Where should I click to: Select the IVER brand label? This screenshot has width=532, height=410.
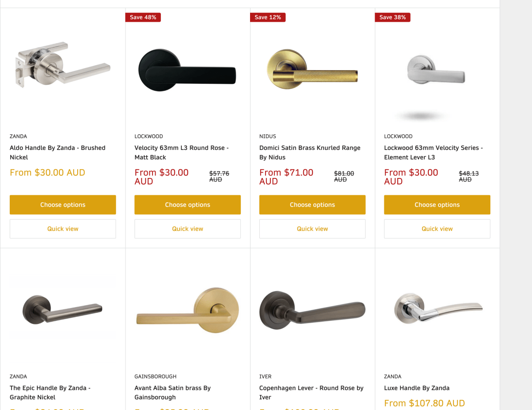pos(265,376)
